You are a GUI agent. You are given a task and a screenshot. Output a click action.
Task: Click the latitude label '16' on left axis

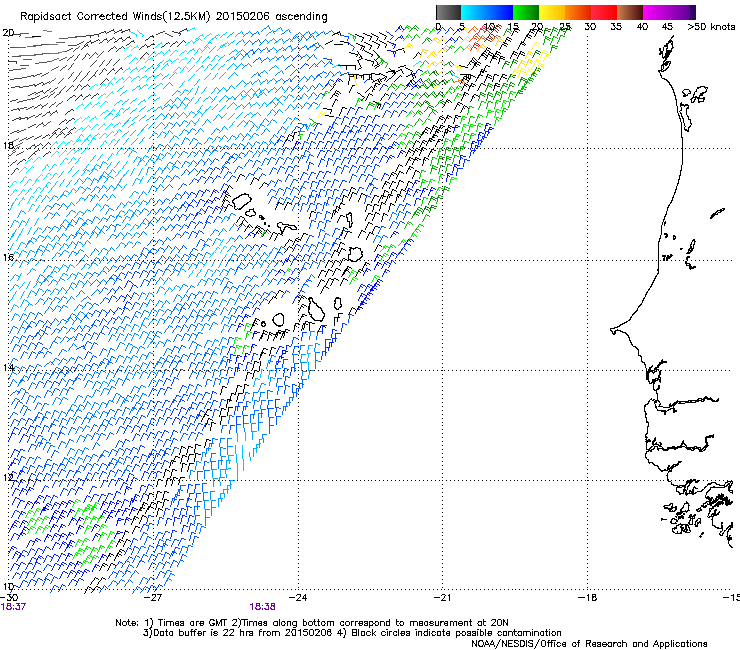click(8, 257)
